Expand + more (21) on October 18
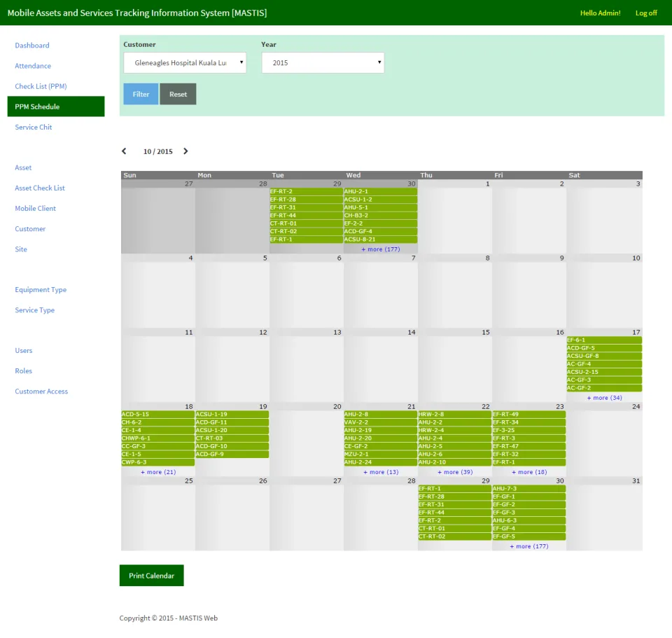The width and height of the screenshot is (672, 638). 158,471
